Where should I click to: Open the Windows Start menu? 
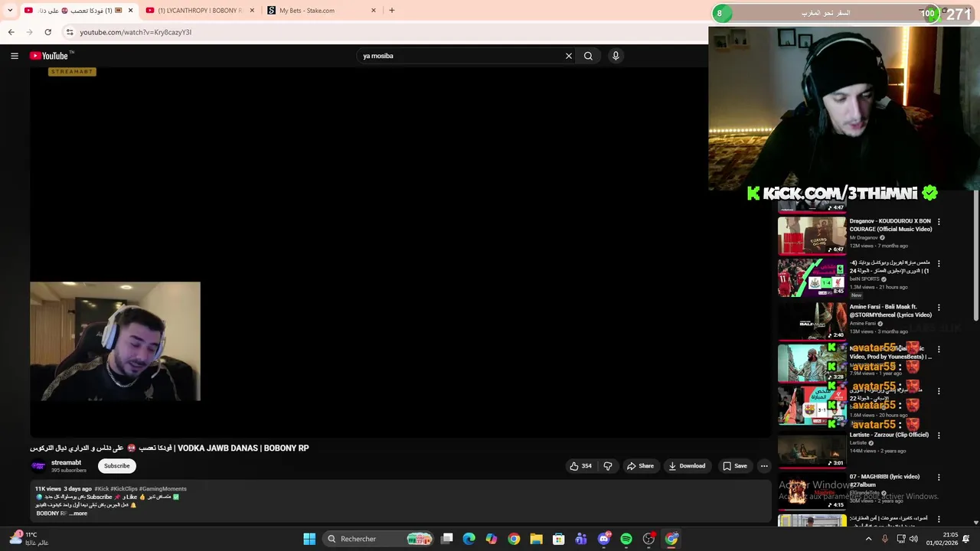[309, 539]
